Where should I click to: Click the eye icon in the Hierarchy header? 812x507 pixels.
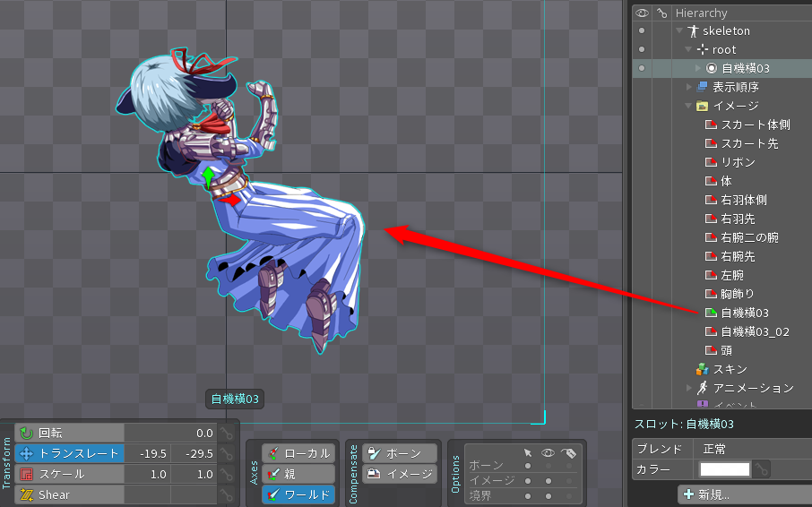[x=642, y=13]
